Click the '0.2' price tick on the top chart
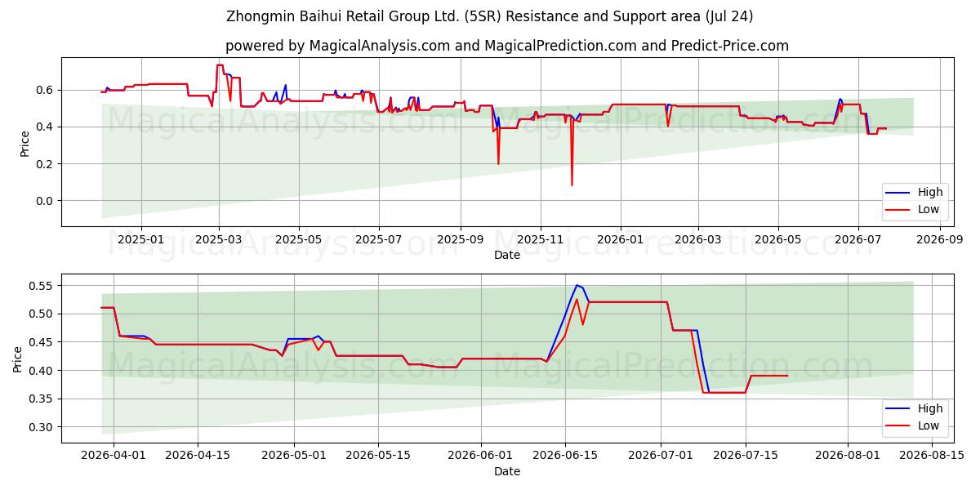 [x=46, y=164]
